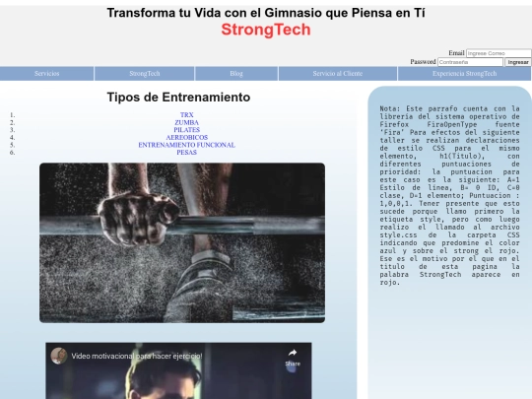Click the 'Transforma tu Vida' headline

[x=266, y=13]
